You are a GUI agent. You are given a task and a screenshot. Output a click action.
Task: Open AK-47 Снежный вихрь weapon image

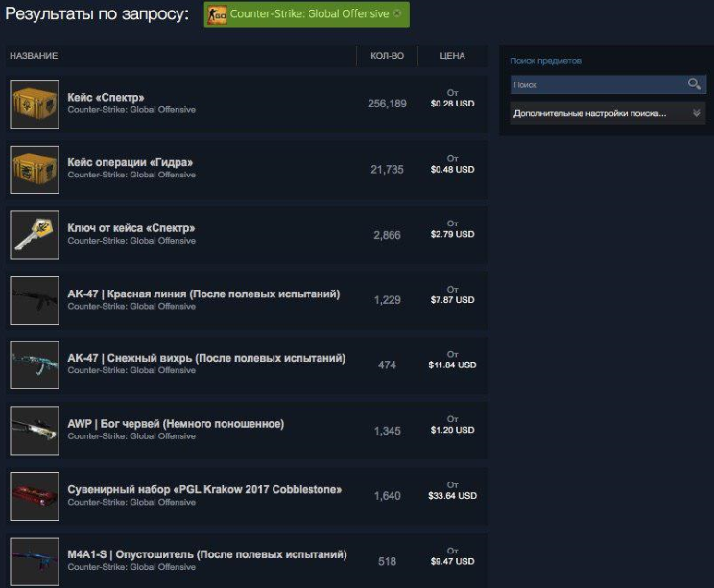[35, 365]
